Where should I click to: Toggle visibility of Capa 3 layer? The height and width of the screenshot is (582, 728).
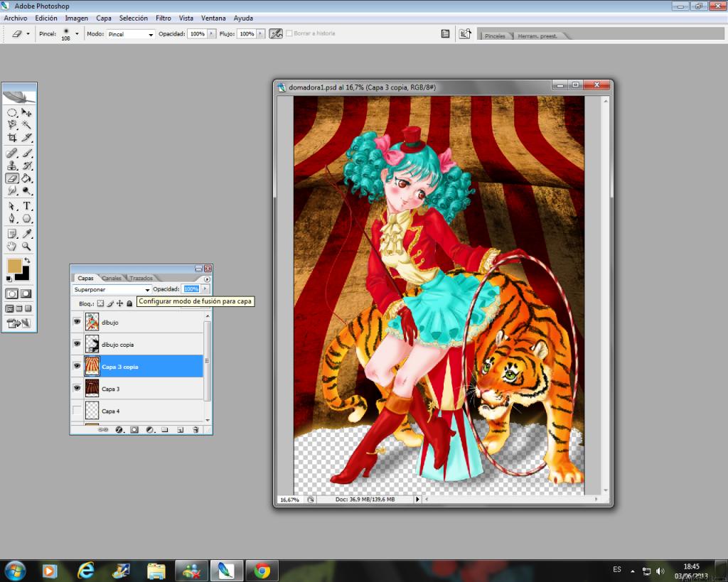[77, 389]
